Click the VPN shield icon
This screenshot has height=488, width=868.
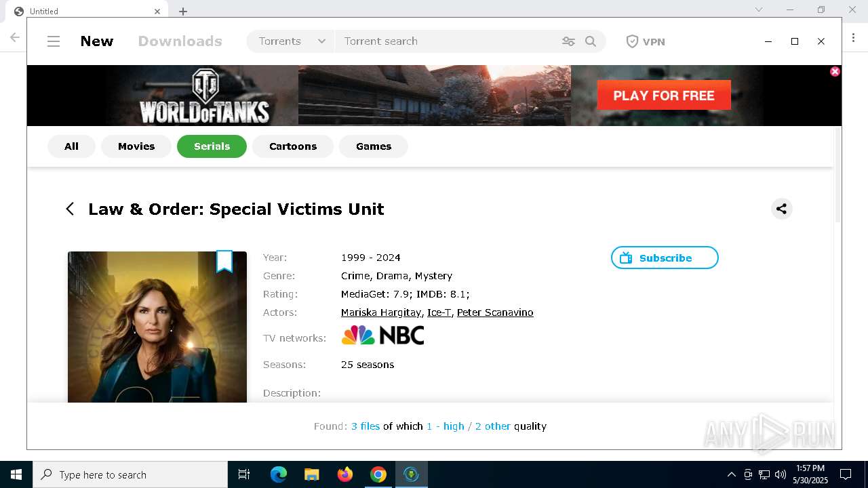(632, 41)
